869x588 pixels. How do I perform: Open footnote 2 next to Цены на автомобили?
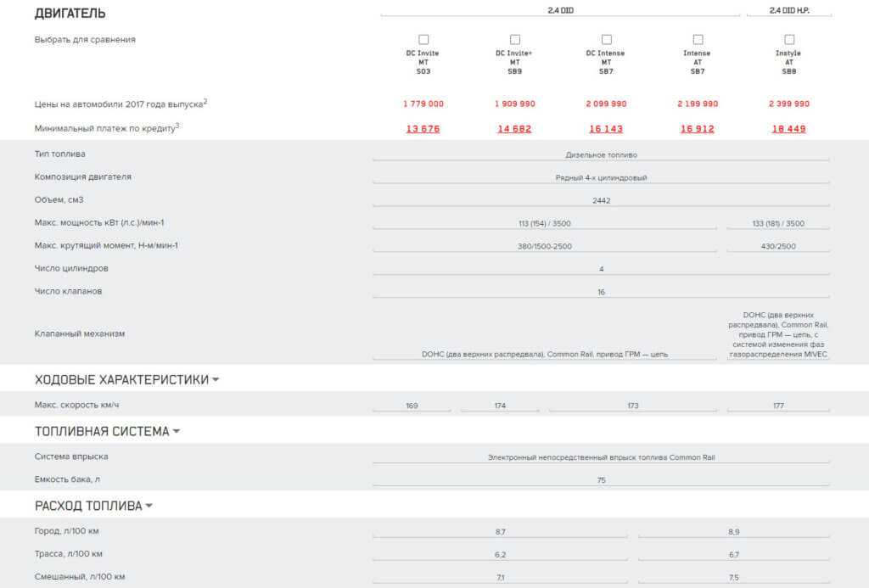click(x=205, y=101)
